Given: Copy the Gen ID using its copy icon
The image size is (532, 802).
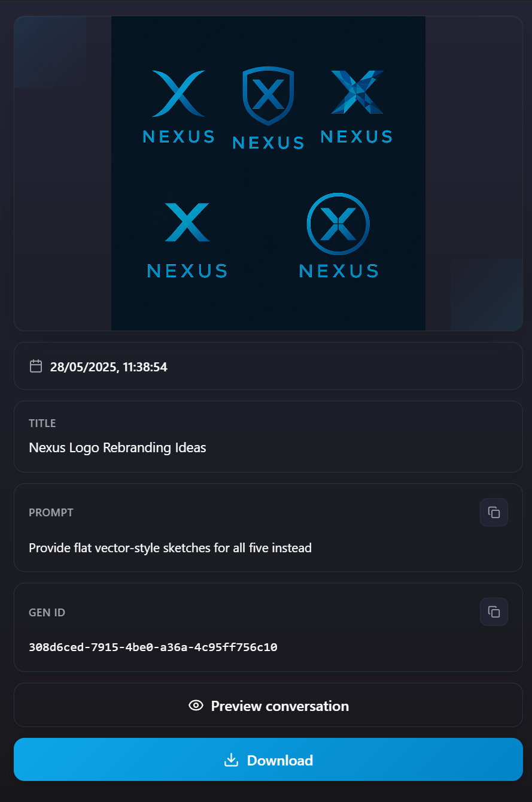Looking at the screenshot, I should (x=494, y=612).
